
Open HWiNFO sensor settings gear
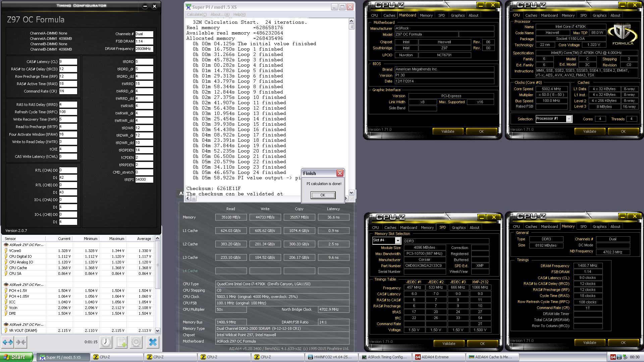tap(136, 342)
